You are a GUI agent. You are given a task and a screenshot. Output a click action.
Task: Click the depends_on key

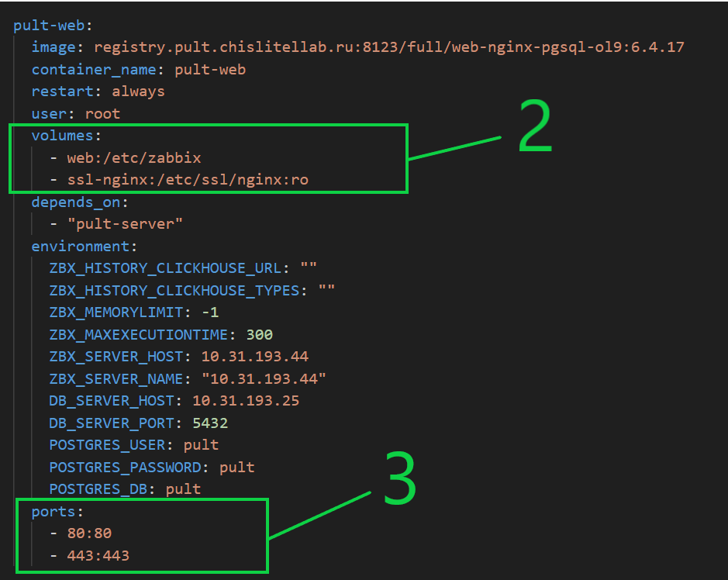76,202
